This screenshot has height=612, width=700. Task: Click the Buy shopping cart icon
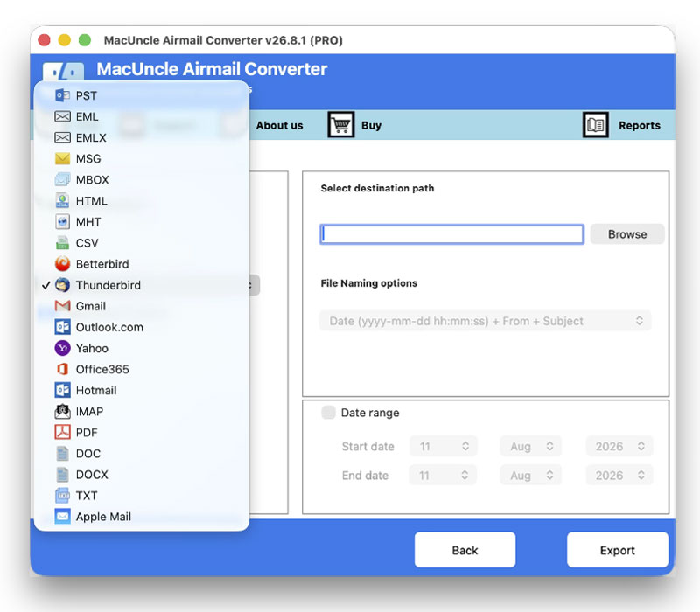(x=341, y=125)
